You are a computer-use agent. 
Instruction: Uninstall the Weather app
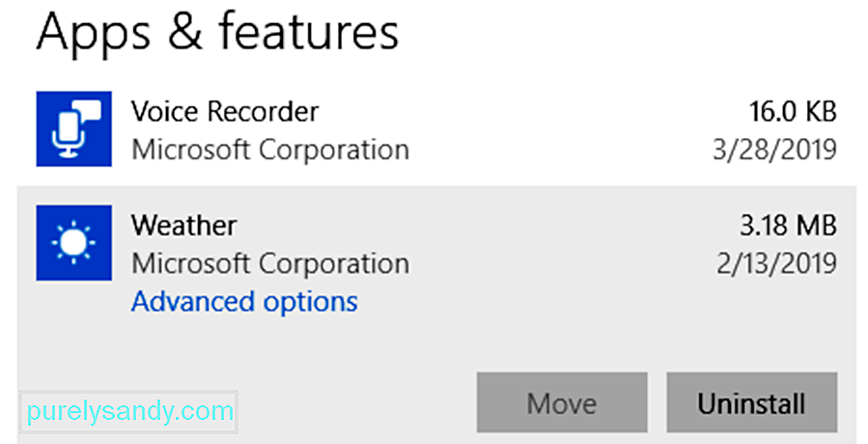pos(752,402)
